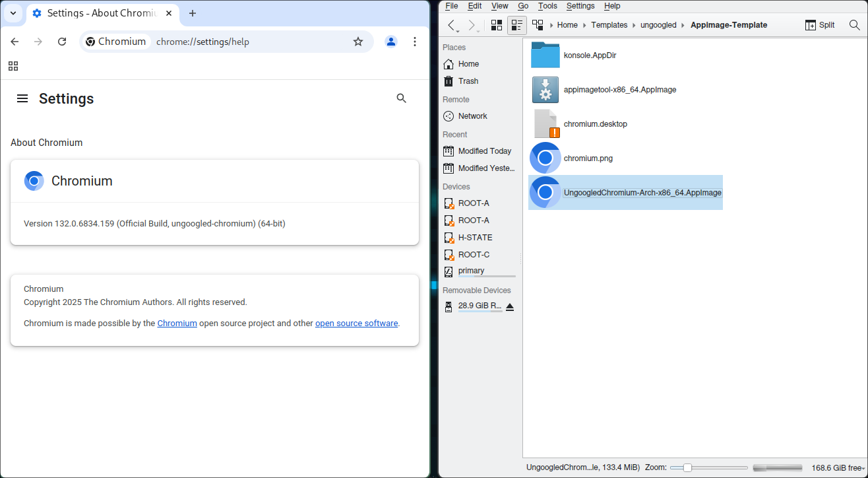Switch Dolphin to details tree view
The image size is (868, 478).
click(538, 25)
